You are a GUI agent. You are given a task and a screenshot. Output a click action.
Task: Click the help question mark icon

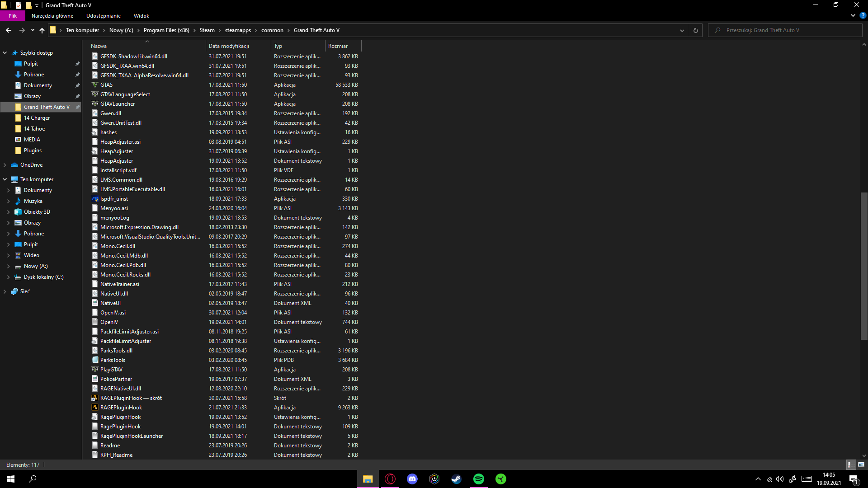tap(863, 15)
